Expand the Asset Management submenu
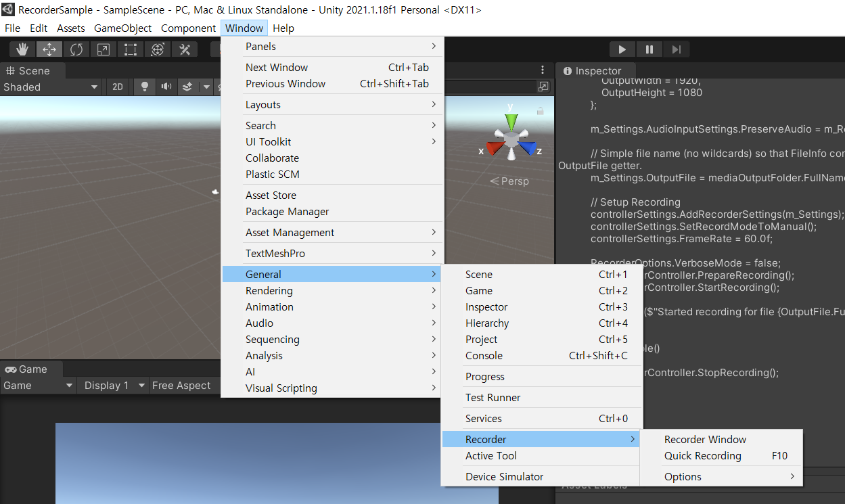The image size is (845, 504). [332, 232]
